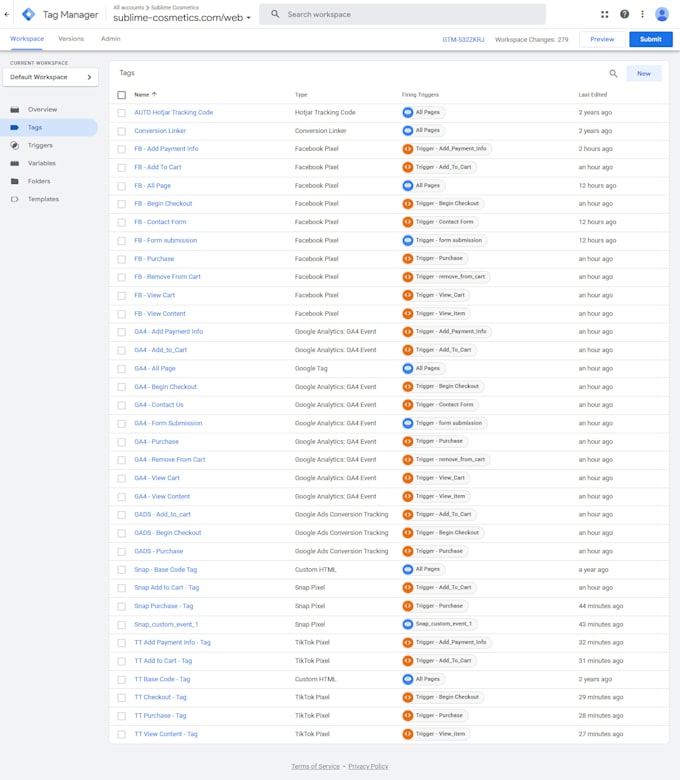Click the Search workspace field

402,14
